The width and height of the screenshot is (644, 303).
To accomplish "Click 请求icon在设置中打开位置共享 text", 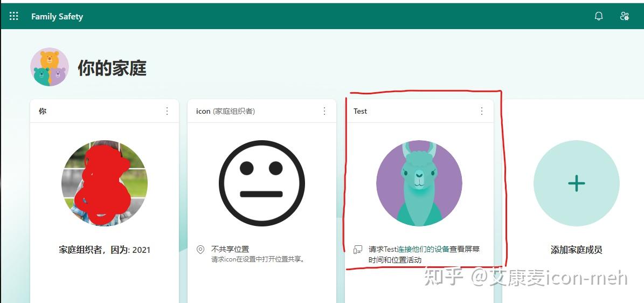I will (x=258, y=259).
